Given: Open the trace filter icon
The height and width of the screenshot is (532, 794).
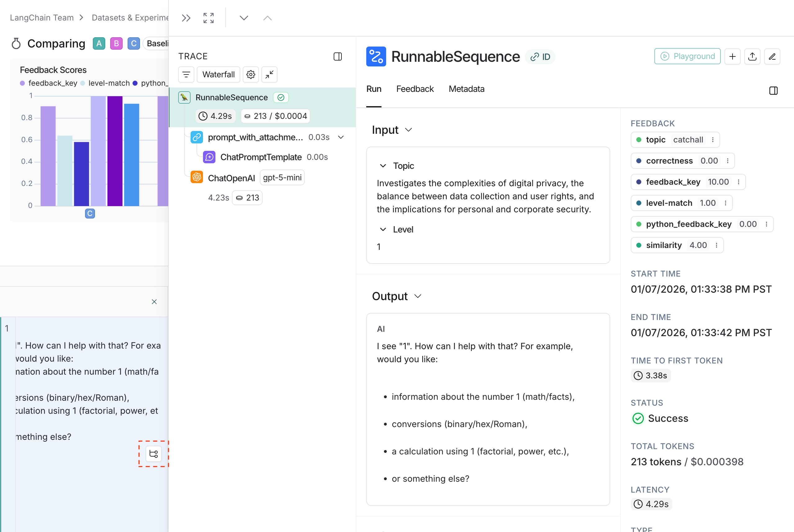Looking at the screenshot, I should click(x=186, y=74).
